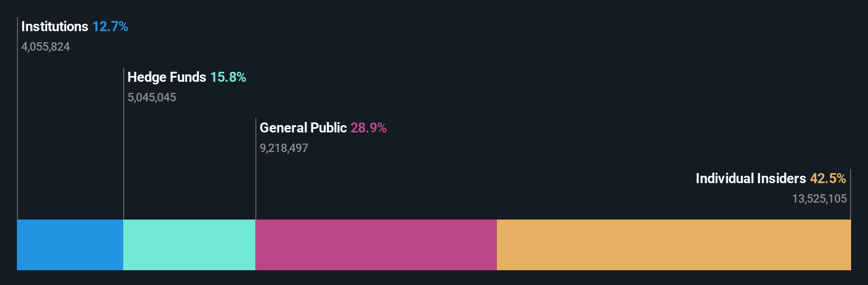
Task: Click the 42.5% Individual Insiders percentage
Action: (x=828, y=178)
